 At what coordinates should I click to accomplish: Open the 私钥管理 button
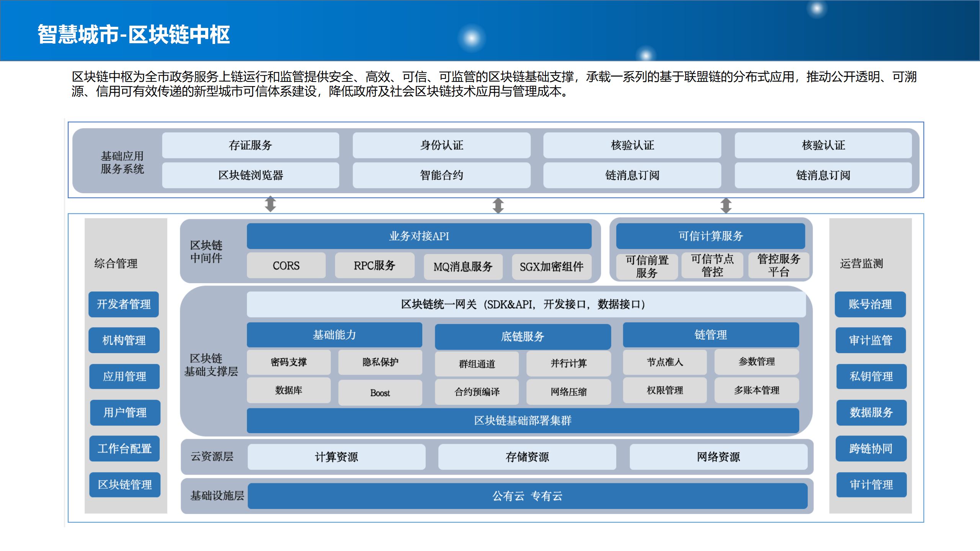[x=871, y=377]
